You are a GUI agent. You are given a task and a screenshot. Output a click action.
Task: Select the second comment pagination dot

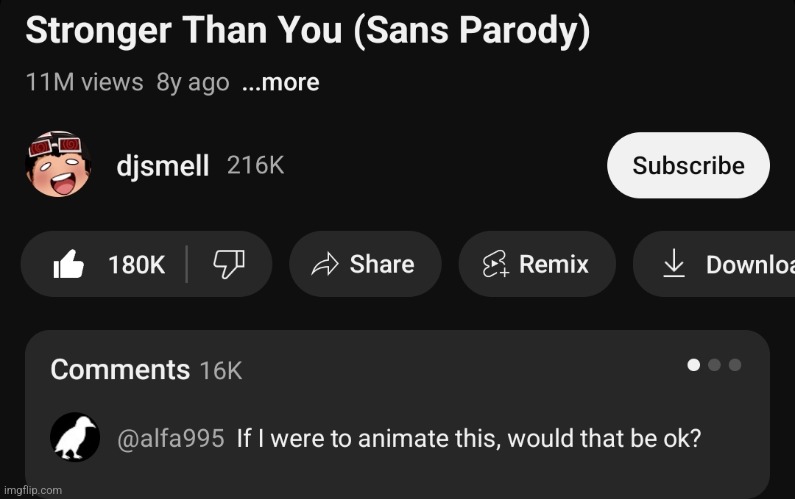(714, 365)
